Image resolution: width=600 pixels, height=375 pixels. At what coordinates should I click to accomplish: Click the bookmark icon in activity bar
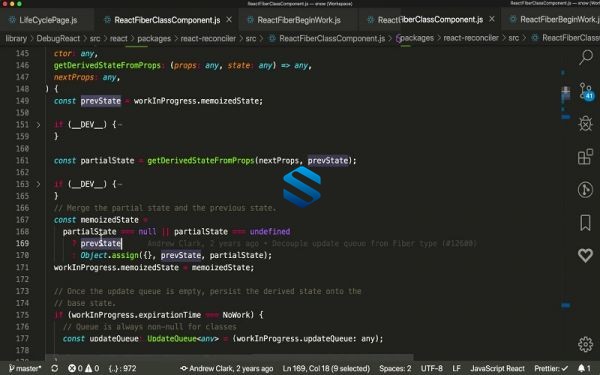[x=585, y=222]
